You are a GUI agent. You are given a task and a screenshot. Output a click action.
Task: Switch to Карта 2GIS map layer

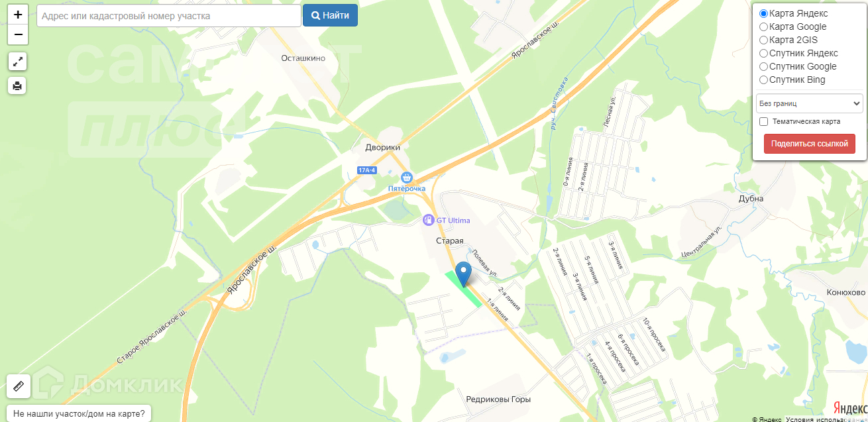[x=763, y=40]
